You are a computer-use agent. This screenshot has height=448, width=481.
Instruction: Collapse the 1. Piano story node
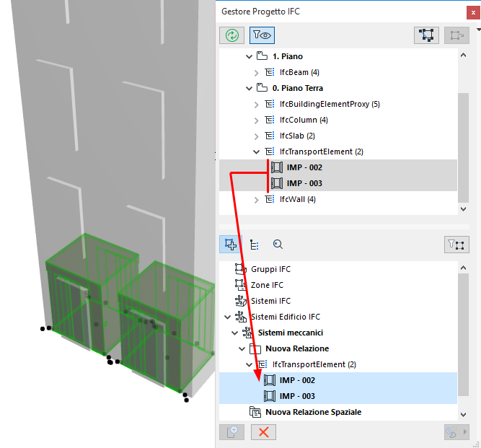tap(249, 56)
